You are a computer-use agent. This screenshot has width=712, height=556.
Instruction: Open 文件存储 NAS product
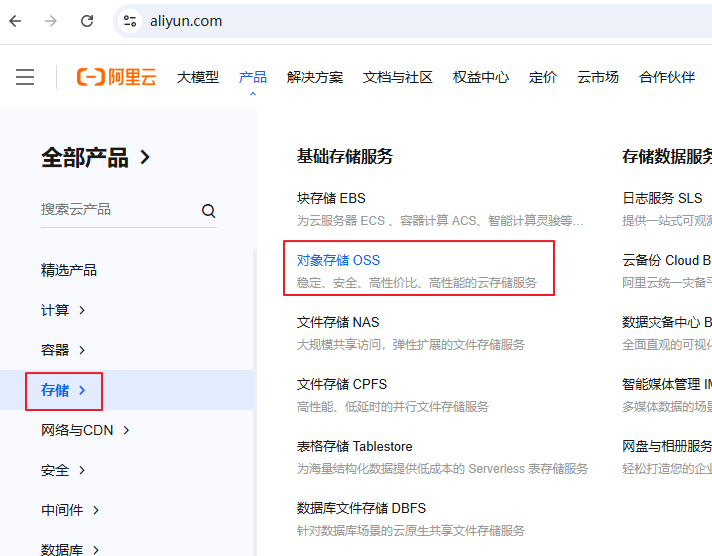tap(338, 322)
